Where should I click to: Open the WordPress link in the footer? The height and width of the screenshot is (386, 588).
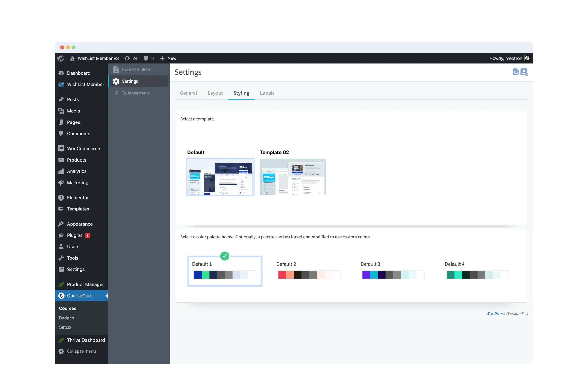(x=495, y=313)
